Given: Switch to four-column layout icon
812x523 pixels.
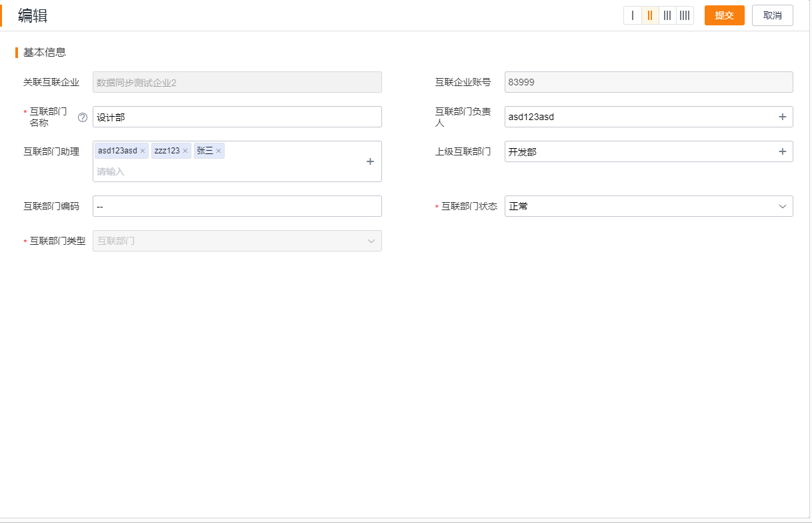Looking at the screenshot, I should pyautogui.click(x=685, y=15).
